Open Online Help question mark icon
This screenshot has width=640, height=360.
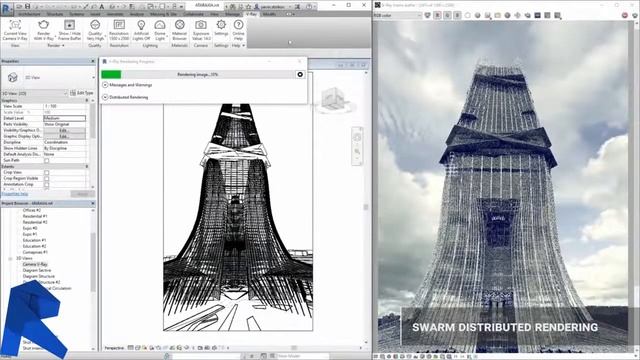(x=238, y=25)
